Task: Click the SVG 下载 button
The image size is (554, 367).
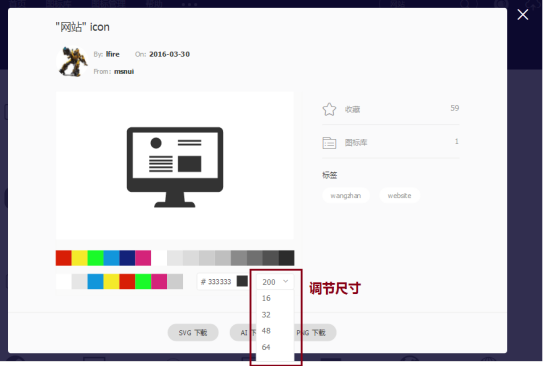Action: 193,333
